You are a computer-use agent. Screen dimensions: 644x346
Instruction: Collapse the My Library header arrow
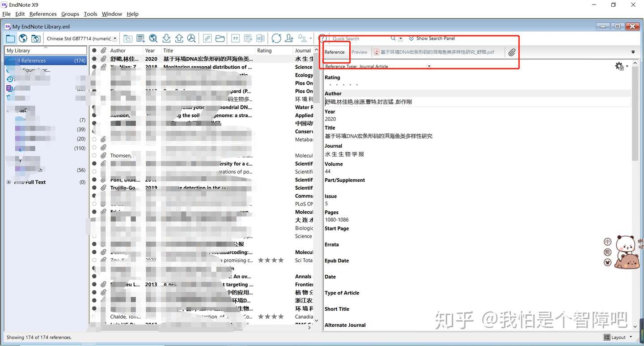point(45,47)
